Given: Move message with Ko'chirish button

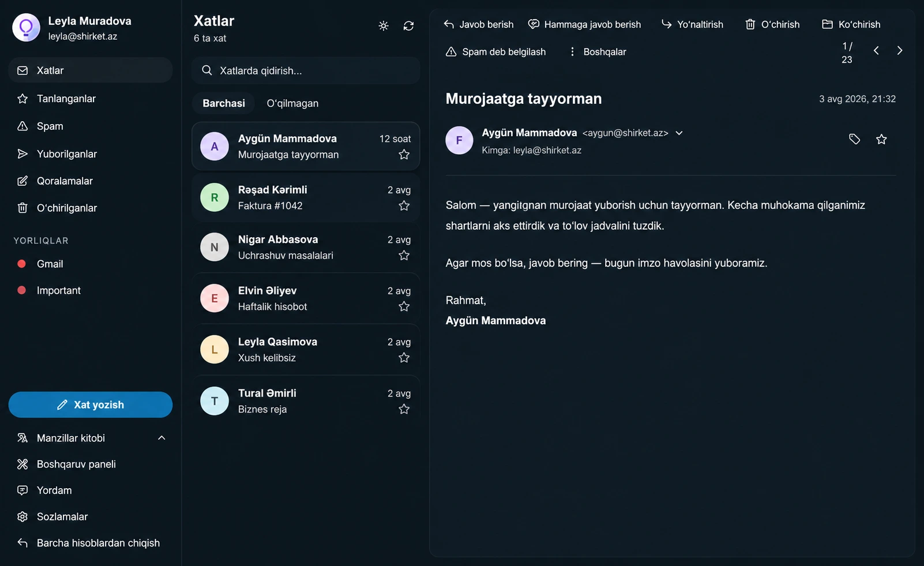Looking at the screenshot, I should pyautogui.click(x=851, y=24).
